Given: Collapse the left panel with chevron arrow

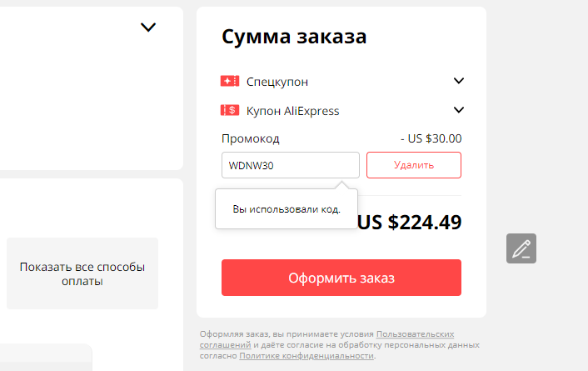Looking at the screenshot, I should pyautogui.click(x=148, y=28).
